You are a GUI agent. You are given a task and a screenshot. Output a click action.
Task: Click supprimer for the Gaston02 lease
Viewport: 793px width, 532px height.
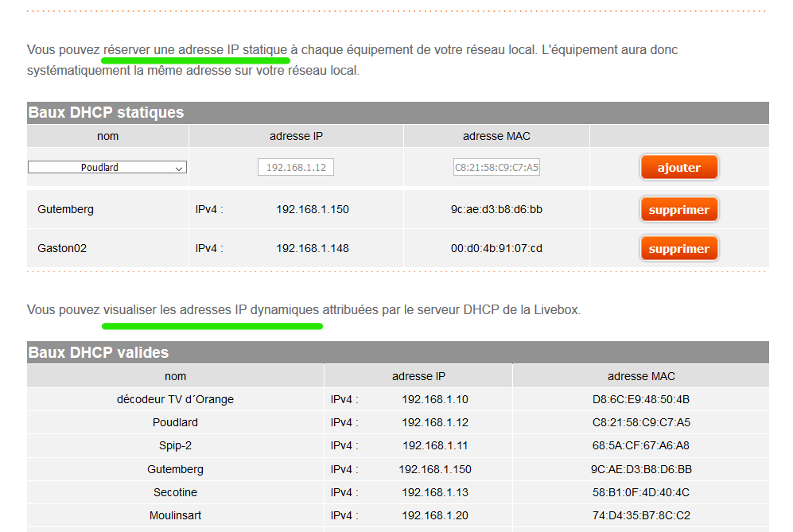tap(678, 248)
